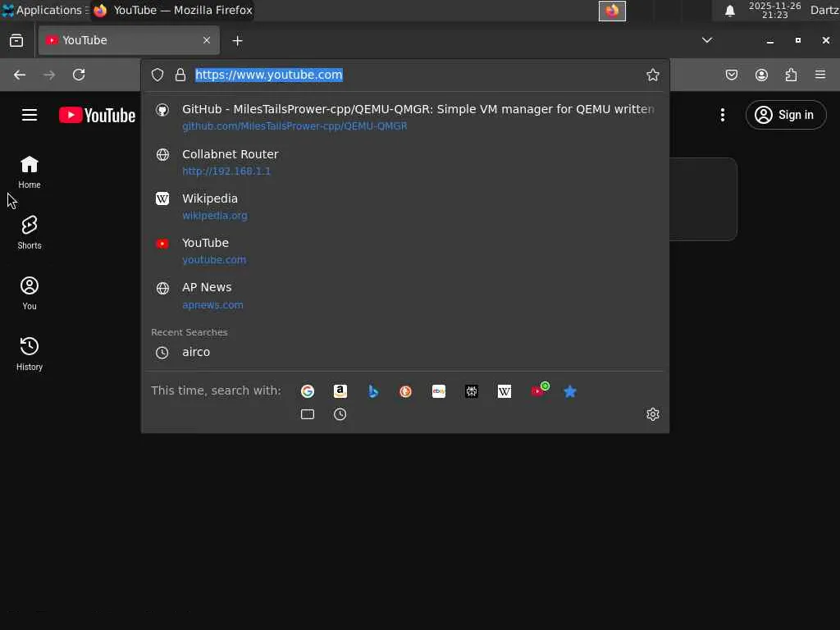
Task: Toggle YouTube guide hamburger menu
Action: pyautogui.click(x=30, y=115)
